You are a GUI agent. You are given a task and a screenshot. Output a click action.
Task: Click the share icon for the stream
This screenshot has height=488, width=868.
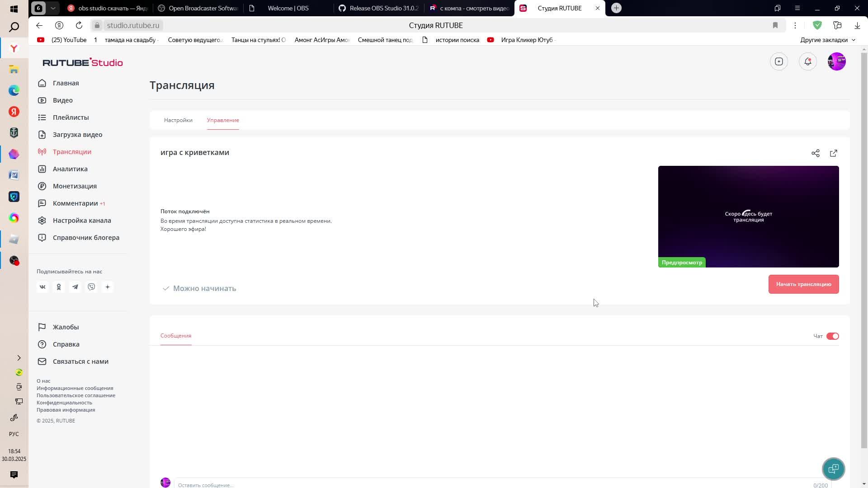point(815,153)
